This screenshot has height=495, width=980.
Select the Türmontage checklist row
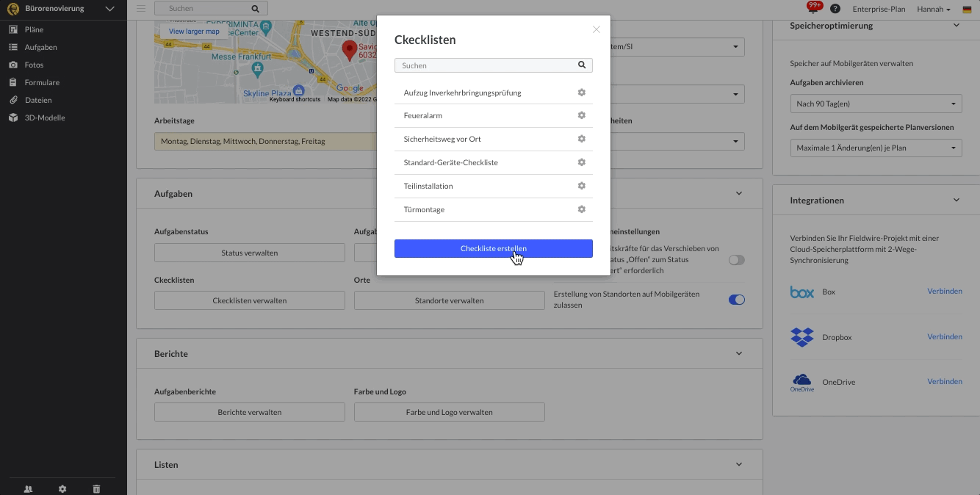[494, 209]
